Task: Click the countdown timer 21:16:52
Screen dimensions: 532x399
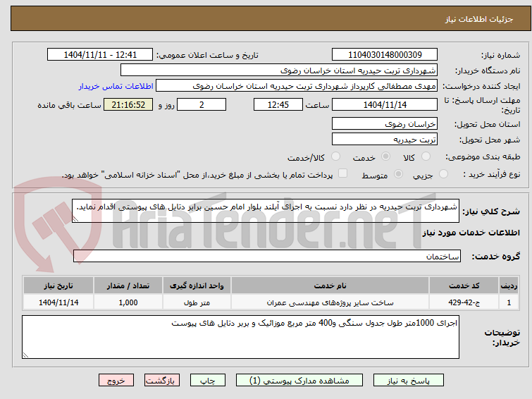Action: (x=128, y=104)
